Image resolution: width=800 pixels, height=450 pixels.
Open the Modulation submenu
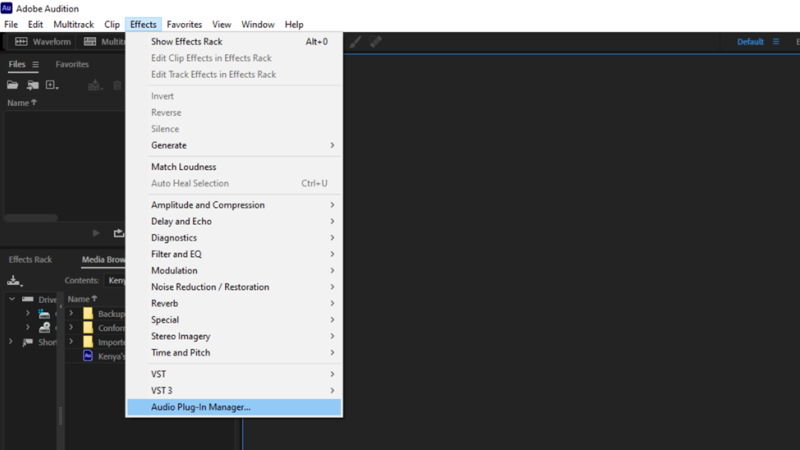234,270
